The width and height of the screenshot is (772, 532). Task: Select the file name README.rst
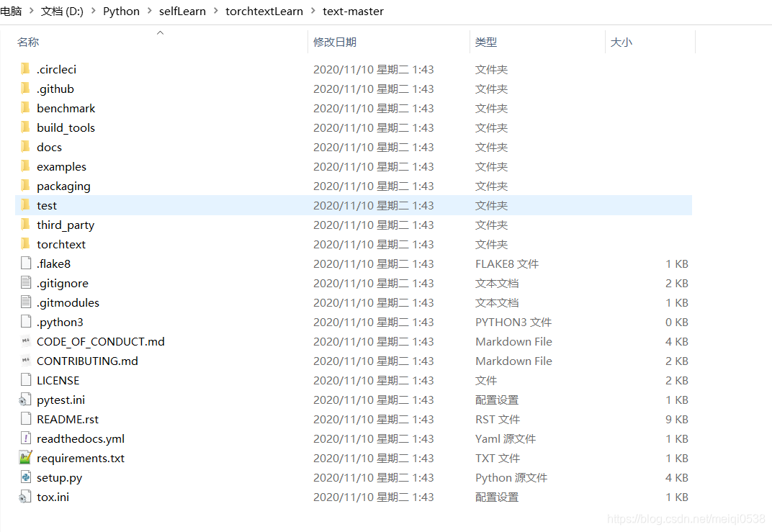(68, 419)
